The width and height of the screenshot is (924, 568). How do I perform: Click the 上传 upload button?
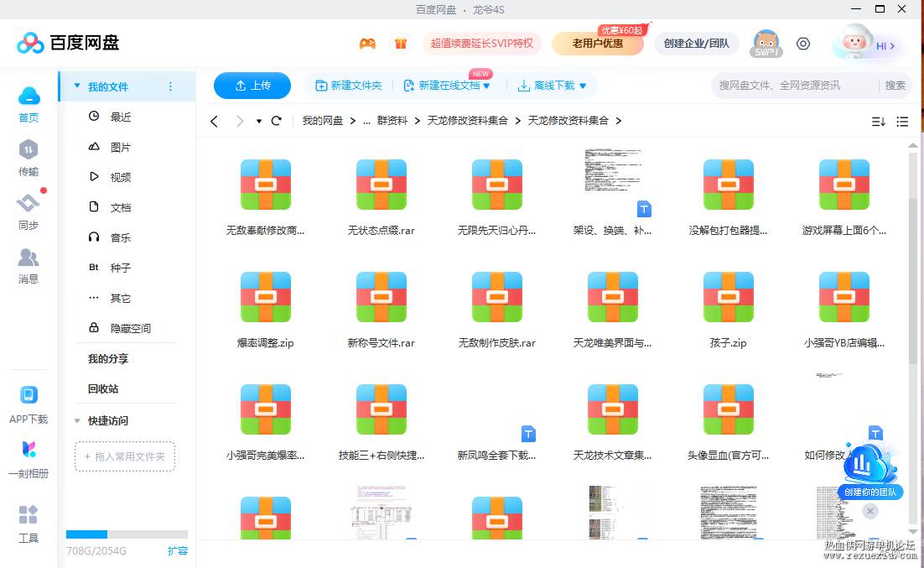pyautogui.click(x=252, y=86)
